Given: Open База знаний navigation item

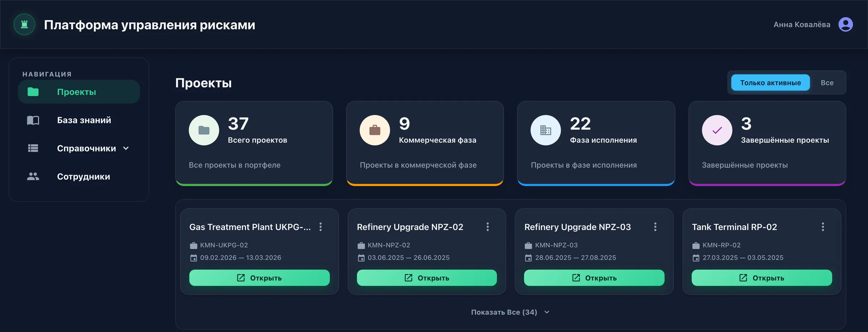Looking at the screenshot, I should (x=79, y=120).
